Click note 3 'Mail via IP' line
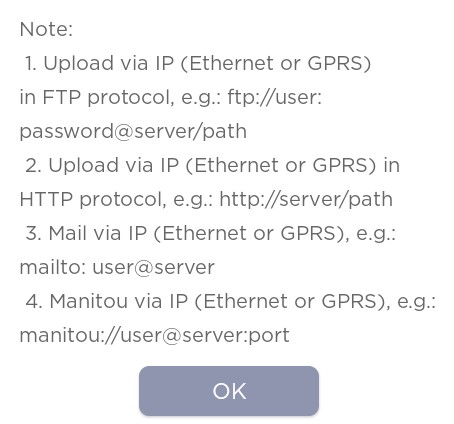 pos(211,233)
